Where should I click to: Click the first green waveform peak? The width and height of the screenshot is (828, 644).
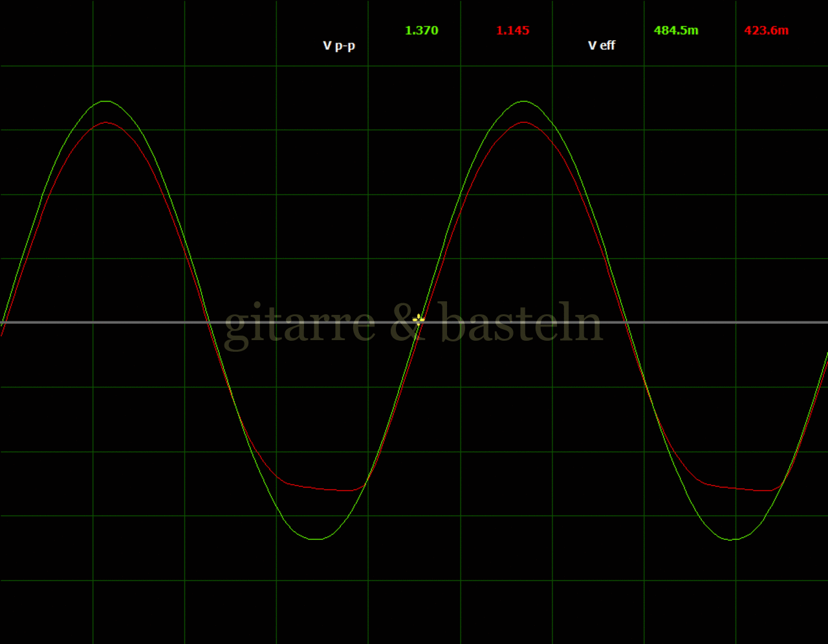(x=106, y=102)
